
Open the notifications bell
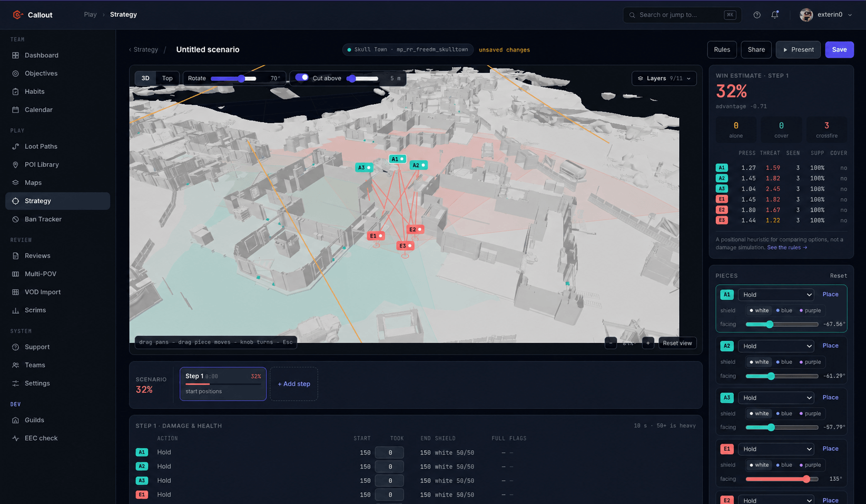click(775, 15)
